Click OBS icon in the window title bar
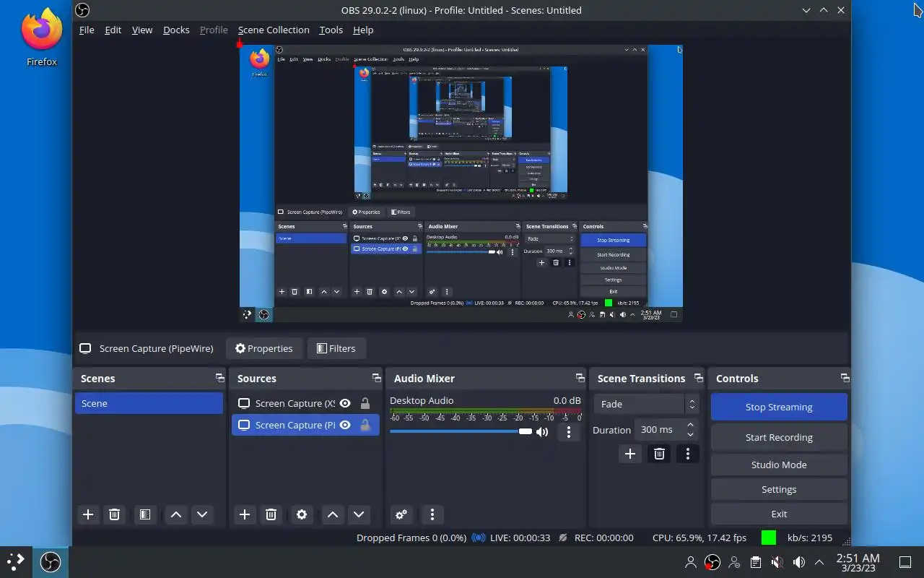Viewport: 924px width, 578px height. [x=82, y=10]
